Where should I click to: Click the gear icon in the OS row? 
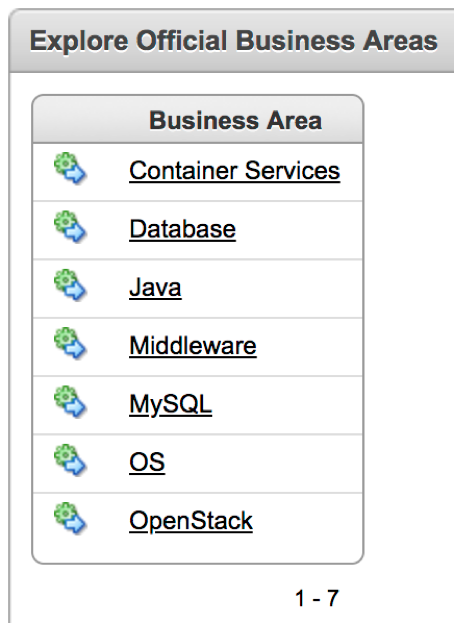70,460
